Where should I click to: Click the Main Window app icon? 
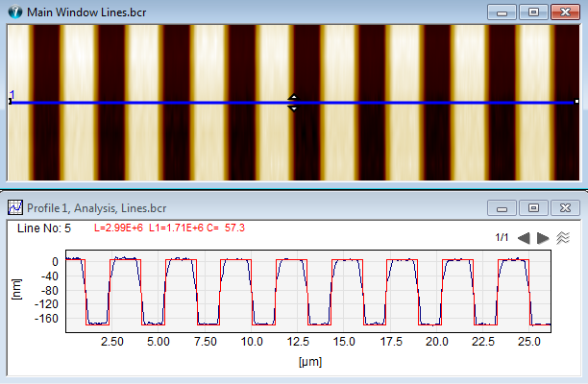(x=15, y=12)
